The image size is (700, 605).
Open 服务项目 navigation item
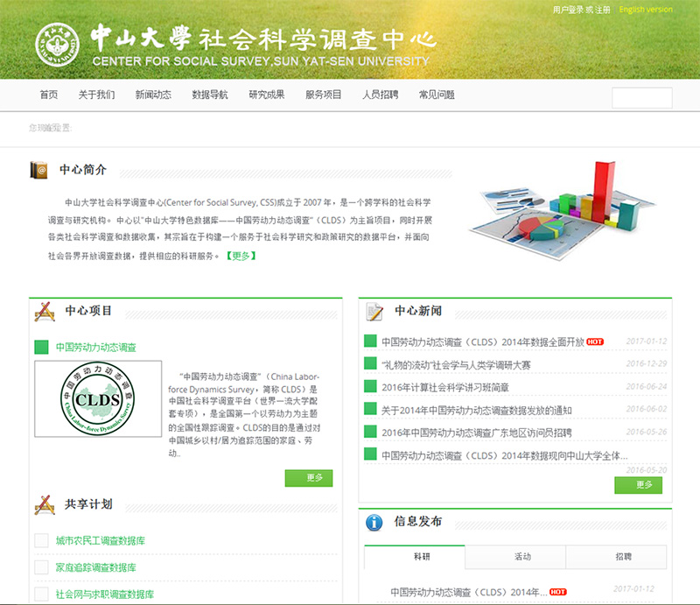[x=323, y=95]
